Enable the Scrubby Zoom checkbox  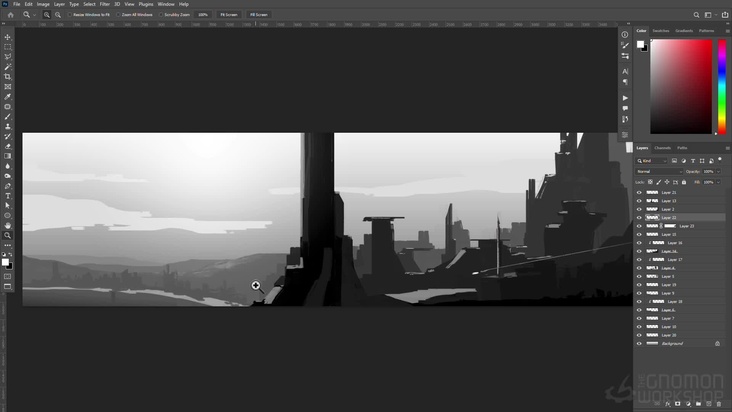[x=162, y=15]
